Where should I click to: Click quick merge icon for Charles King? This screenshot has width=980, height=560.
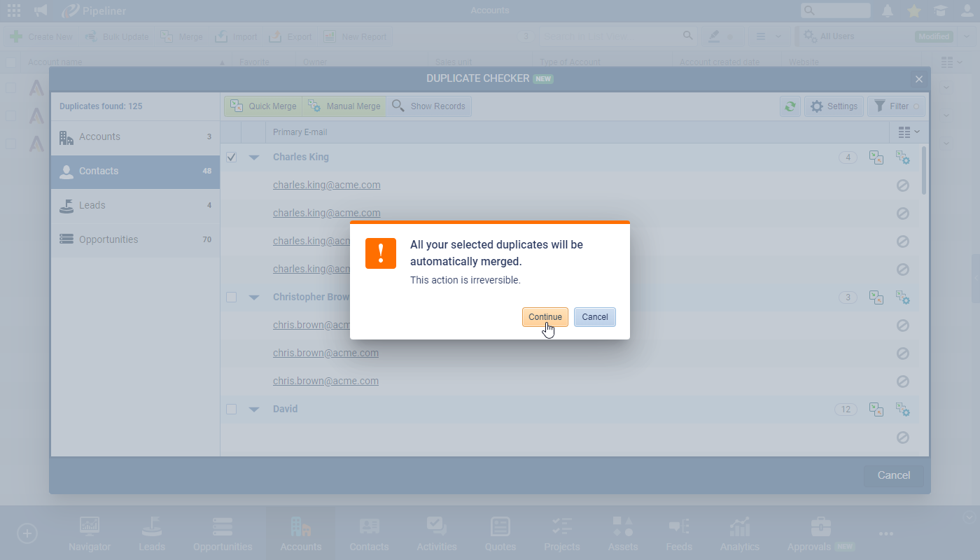click(876, 157)
